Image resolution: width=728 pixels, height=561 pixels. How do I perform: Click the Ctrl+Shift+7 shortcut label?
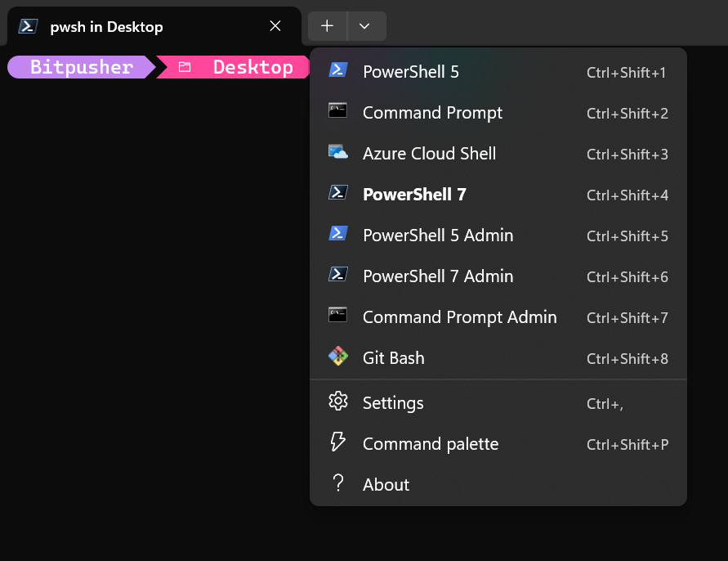coord(628,318)
